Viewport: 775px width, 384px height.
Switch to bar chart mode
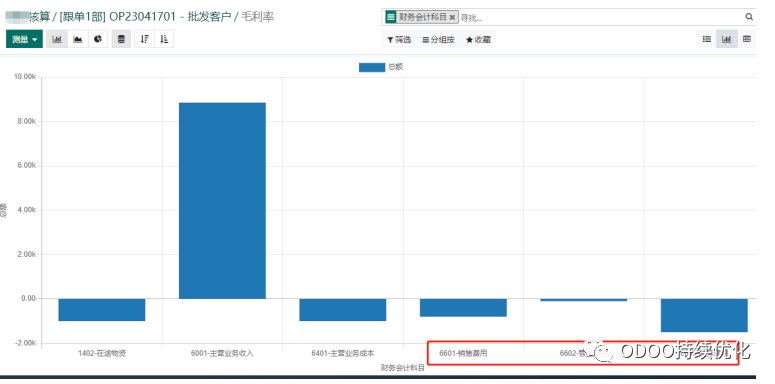(57, 40)
